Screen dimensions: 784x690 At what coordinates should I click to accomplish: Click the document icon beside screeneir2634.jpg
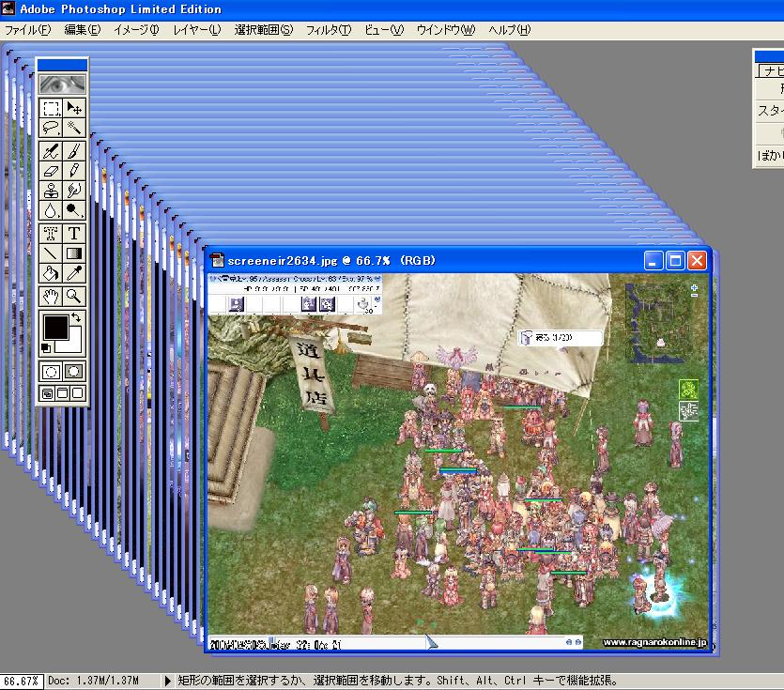point(217,260)
